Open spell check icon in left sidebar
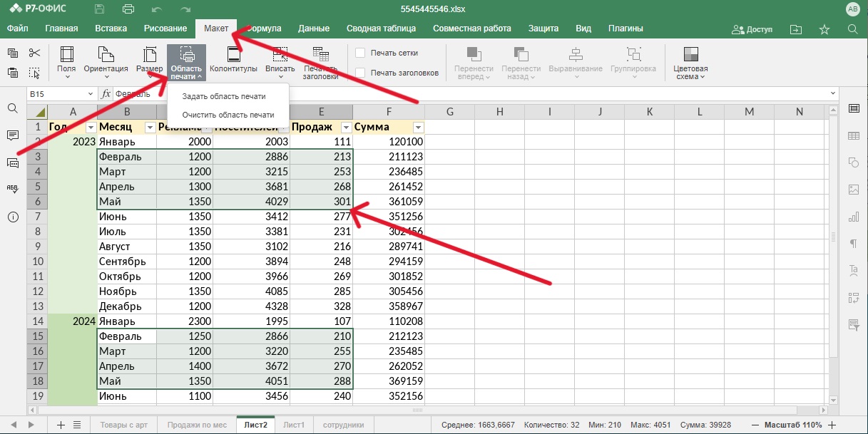868x434 pixels. [x=13, y=189]
